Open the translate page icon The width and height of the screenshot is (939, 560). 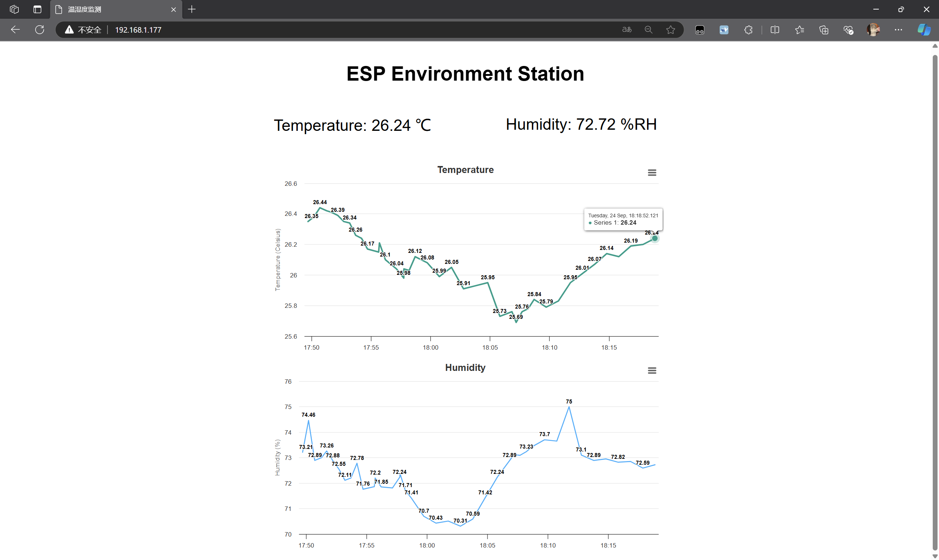point(626,29)
